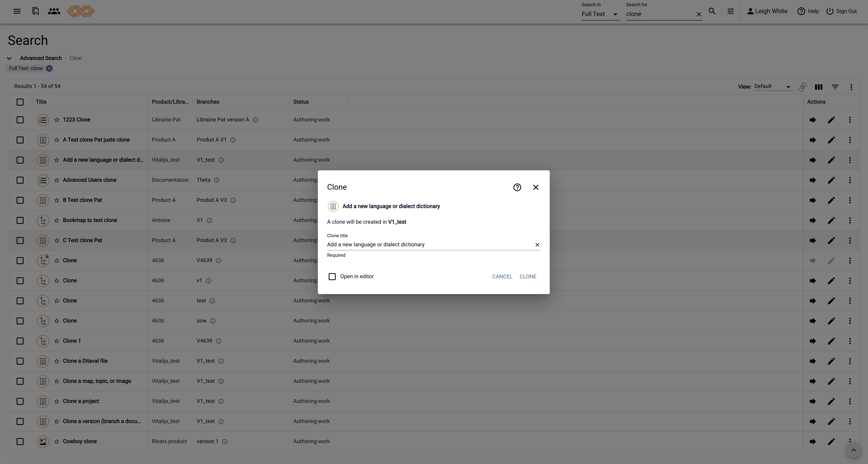
Task: Open the column chooser icon
Action: (819, 87)
